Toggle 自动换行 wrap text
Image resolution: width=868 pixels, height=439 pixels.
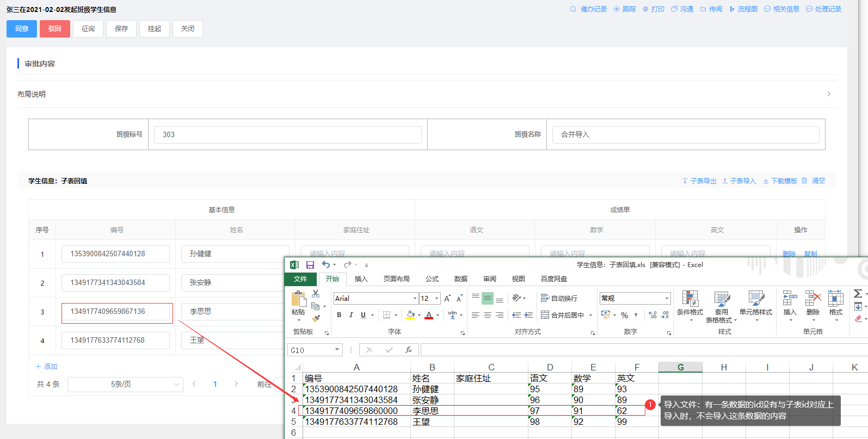(x=559, y=298)
